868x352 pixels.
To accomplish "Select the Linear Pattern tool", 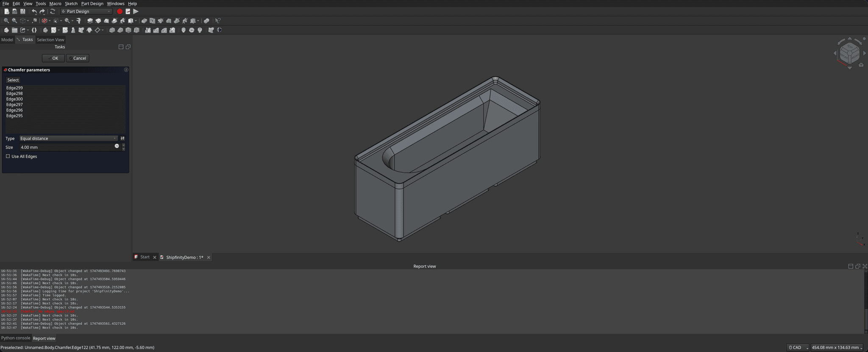I will click(156, 30).
